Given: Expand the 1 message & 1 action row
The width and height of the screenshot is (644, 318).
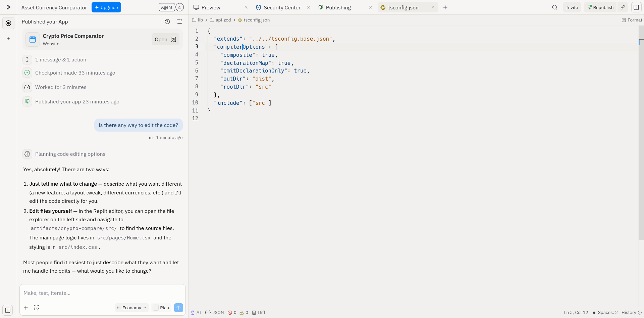Looking at the screenshot, I should coord(61,60).
